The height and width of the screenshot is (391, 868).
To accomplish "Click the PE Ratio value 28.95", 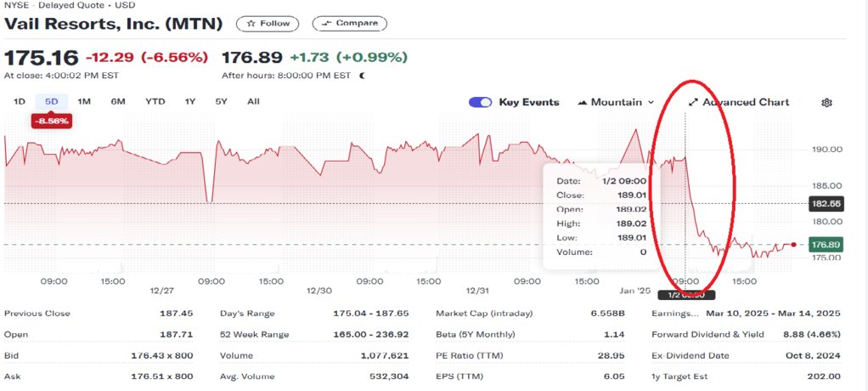I will pos(612,355).
